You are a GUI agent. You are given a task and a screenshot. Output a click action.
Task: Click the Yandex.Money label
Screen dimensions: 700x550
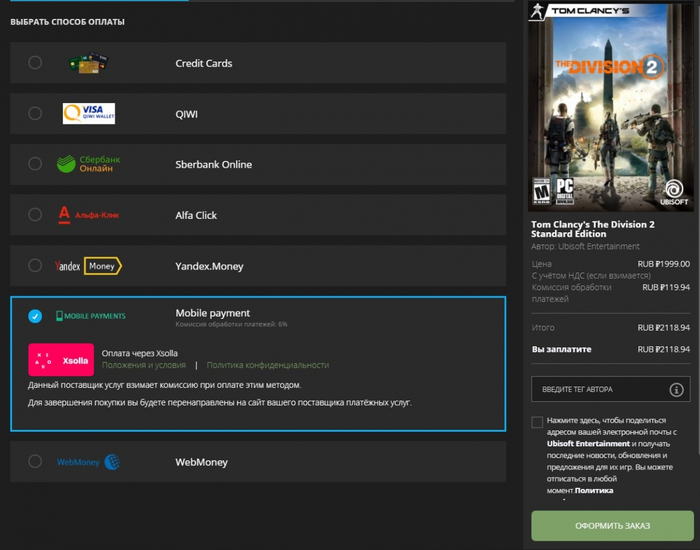[209, 267]
